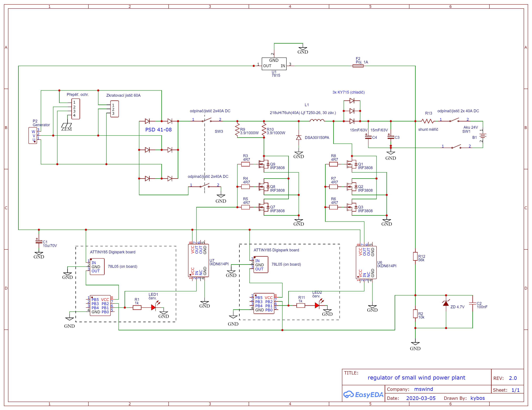Click resistor R10 zigzag symbol

[264, 129]
